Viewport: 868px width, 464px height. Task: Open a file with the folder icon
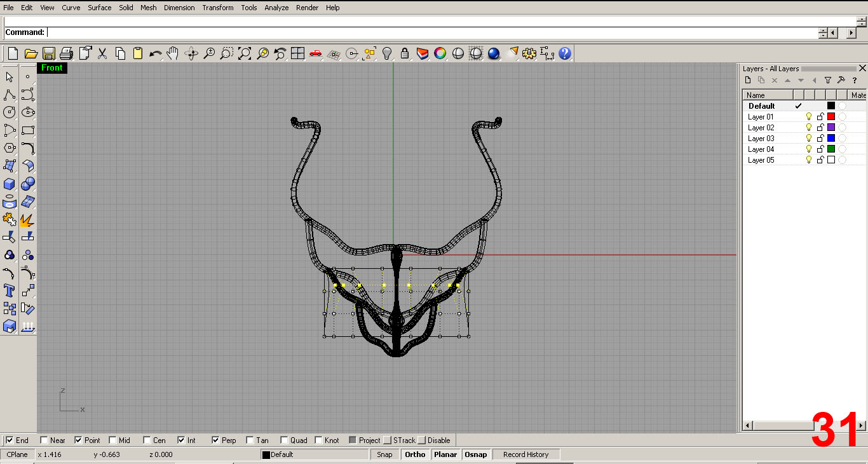[x=31, y=53]
